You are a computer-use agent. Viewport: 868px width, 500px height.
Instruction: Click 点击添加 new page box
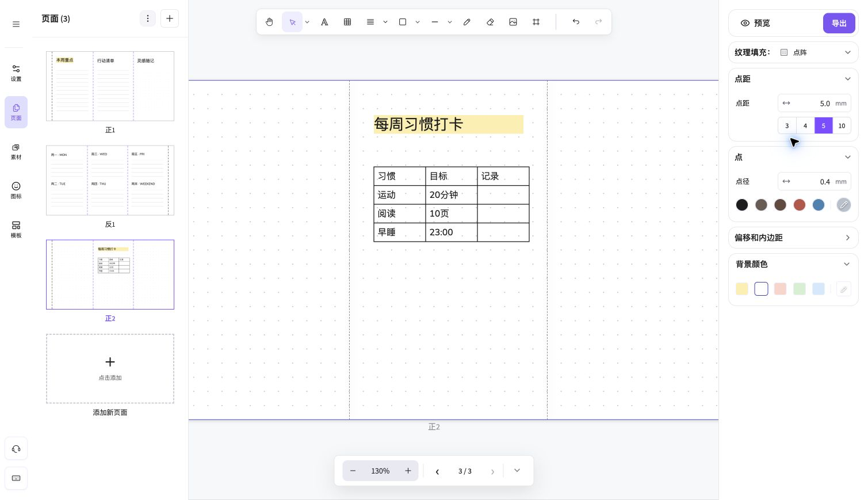[x=110, y=368]
